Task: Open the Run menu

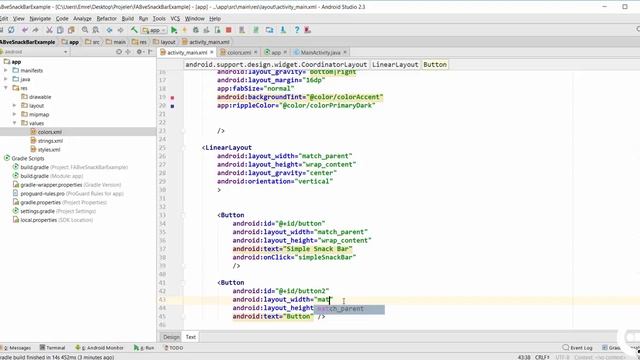Action: coord(143,18)
